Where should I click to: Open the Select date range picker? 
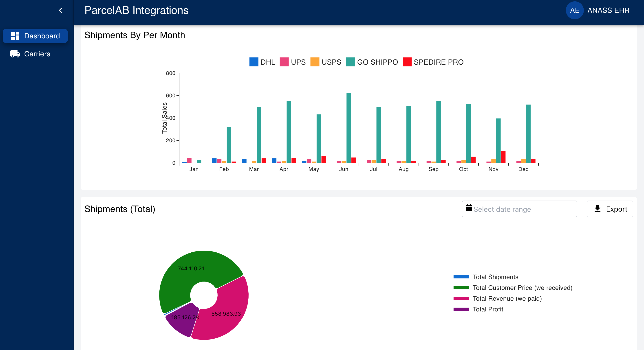(519, 209)
